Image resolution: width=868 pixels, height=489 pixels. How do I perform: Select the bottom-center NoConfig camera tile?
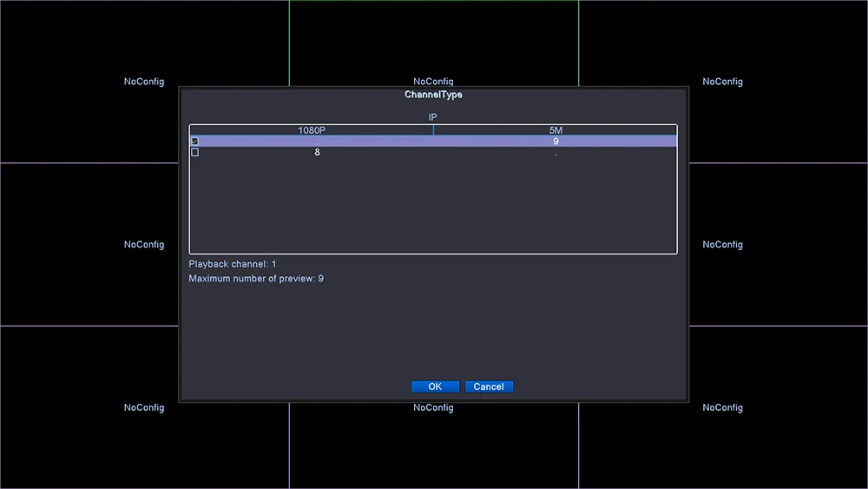(433, 446)
